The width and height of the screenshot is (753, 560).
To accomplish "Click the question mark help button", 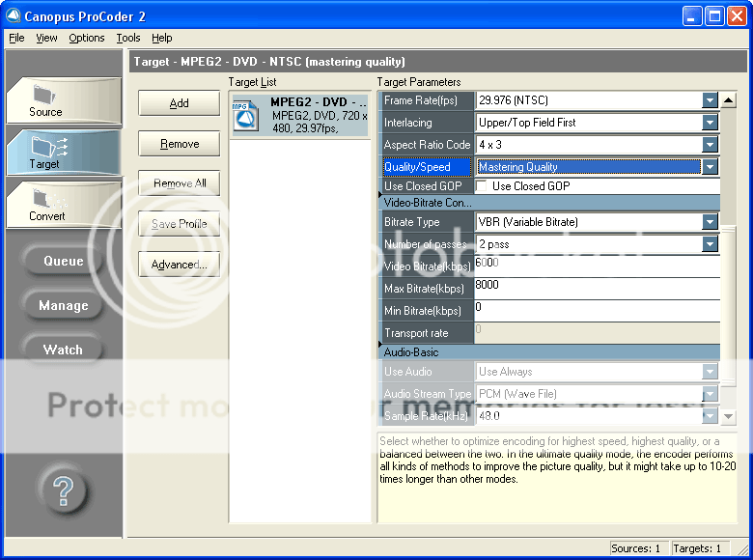I will coord(62,490).
